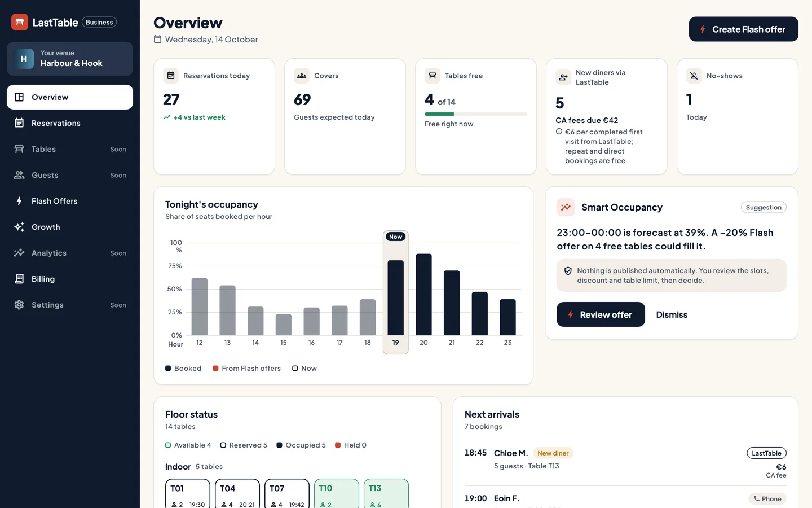Click the LastTable source badge
This screenshot has height=508, width=812.
766,453
